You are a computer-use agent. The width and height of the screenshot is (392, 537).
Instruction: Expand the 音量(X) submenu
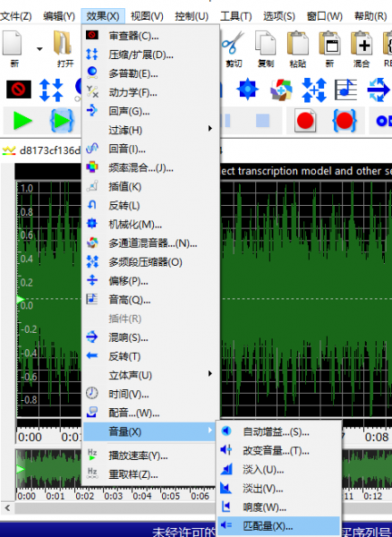tap(149, 431)
